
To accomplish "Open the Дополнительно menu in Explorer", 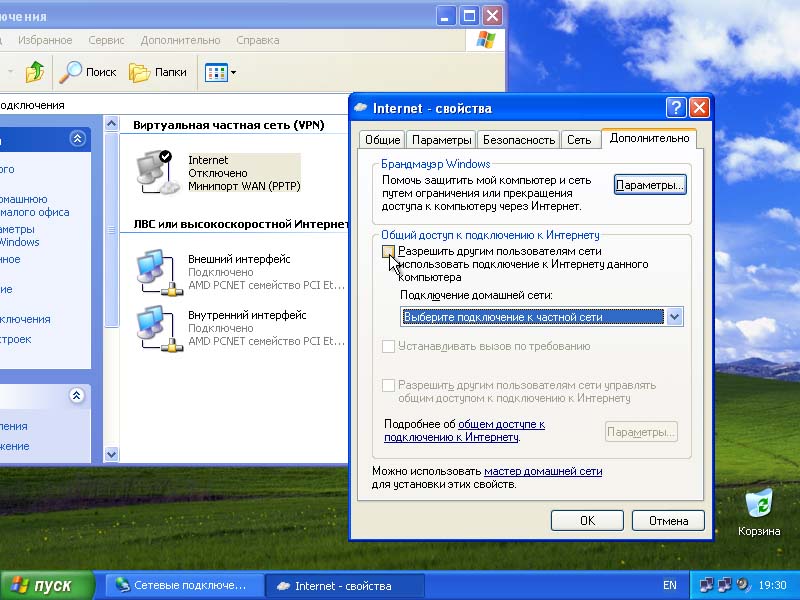I will [181, 40].
